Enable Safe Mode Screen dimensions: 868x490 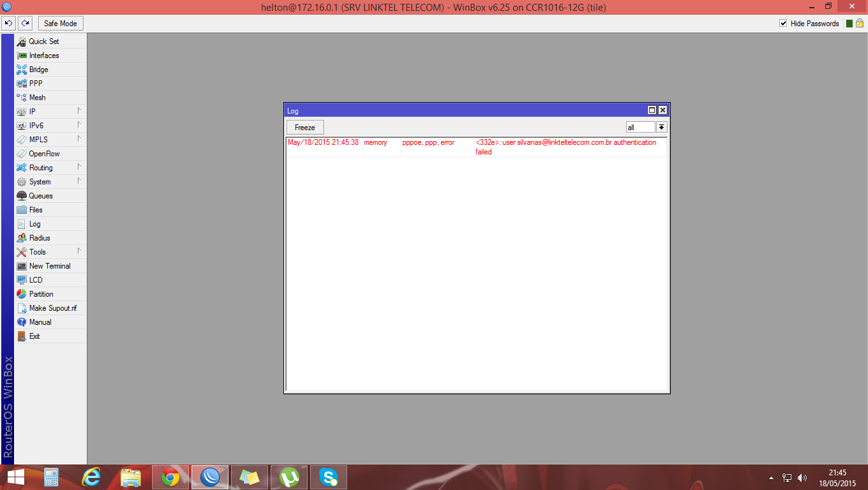pos(61,24)
